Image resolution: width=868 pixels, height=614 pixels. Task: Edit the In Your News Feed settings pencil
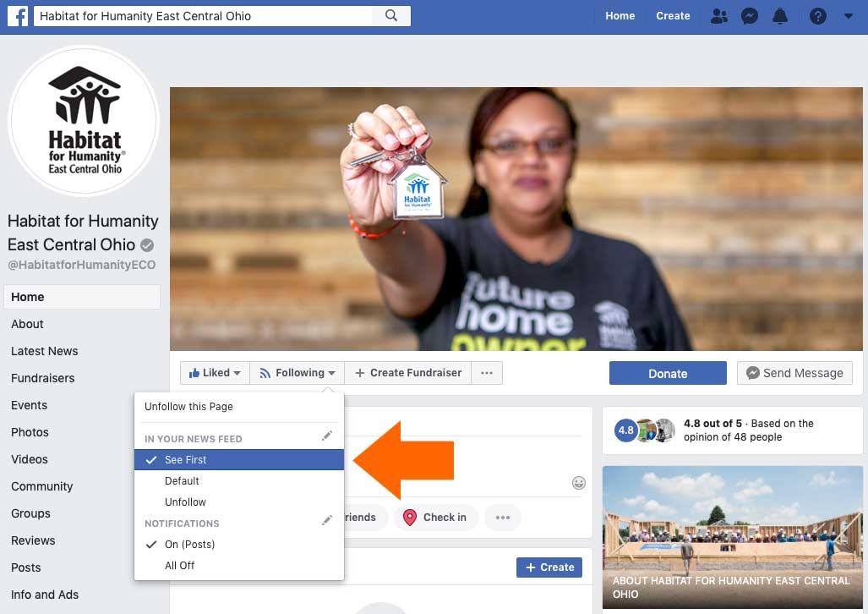[x=327, y=436]
